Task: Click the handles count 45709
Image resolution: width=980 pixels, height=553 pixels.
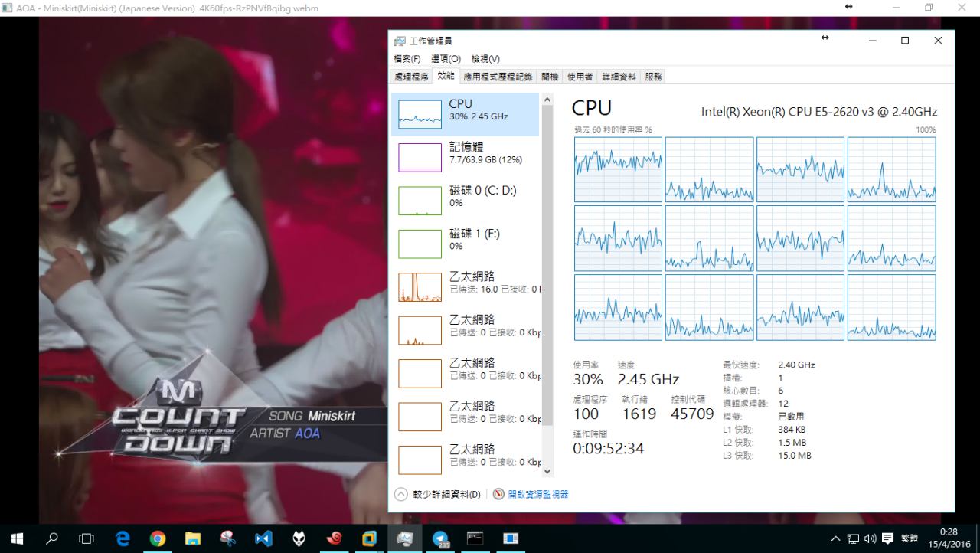Action: (x=692, y=414)
